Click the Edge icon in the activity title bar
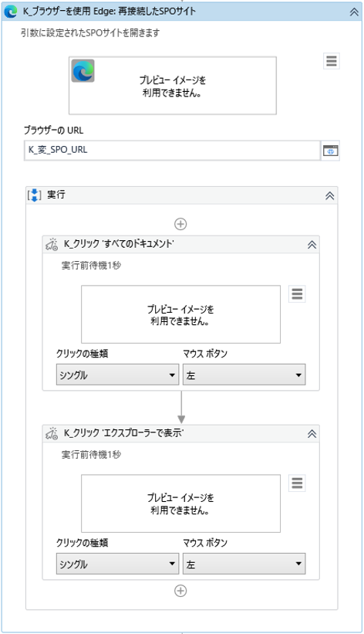 tap(11, 12)
